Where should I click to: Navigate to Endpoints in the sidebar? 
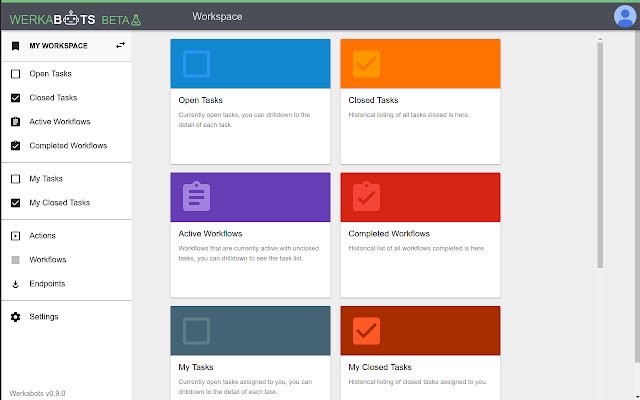(x=66, y=284)
